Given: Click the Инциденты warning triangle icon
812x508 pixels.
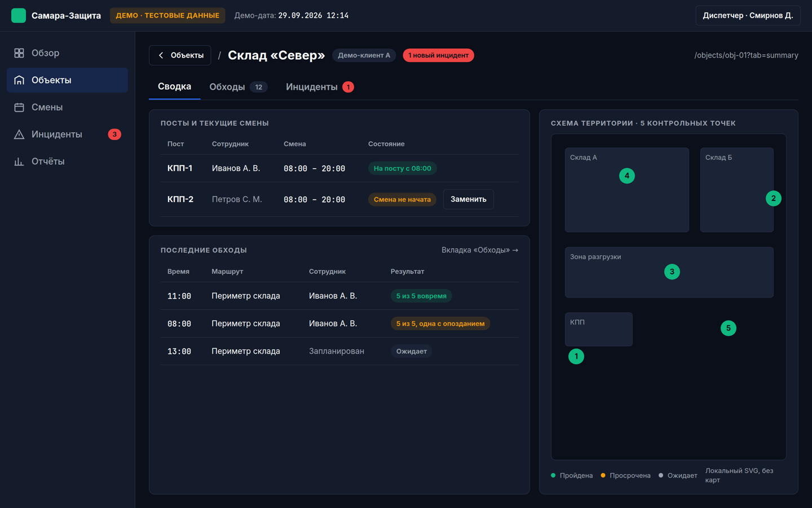Looking at the screenshot, I should (19, 134).
